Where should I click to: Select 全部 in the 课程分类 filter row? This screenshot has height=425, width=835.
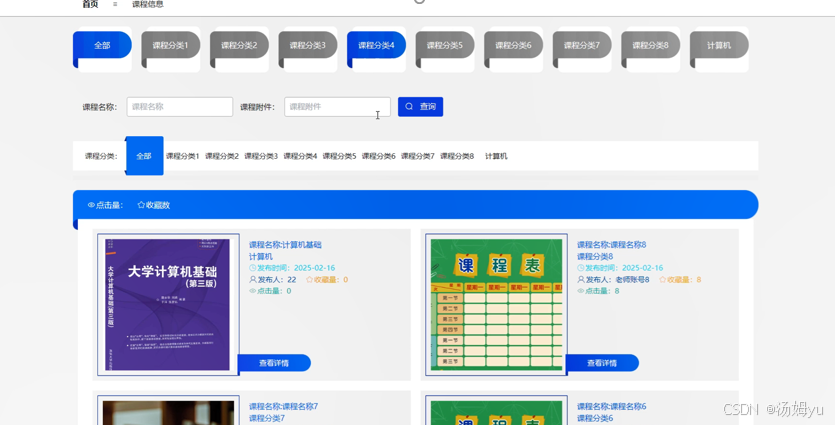point(144,156)
